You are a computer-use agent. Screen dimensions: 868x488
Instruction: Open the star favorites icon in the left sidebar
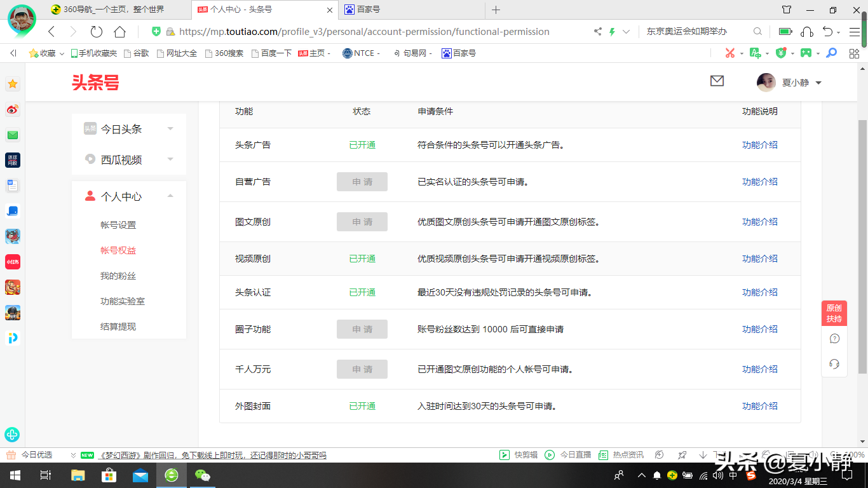click(13, 84)
